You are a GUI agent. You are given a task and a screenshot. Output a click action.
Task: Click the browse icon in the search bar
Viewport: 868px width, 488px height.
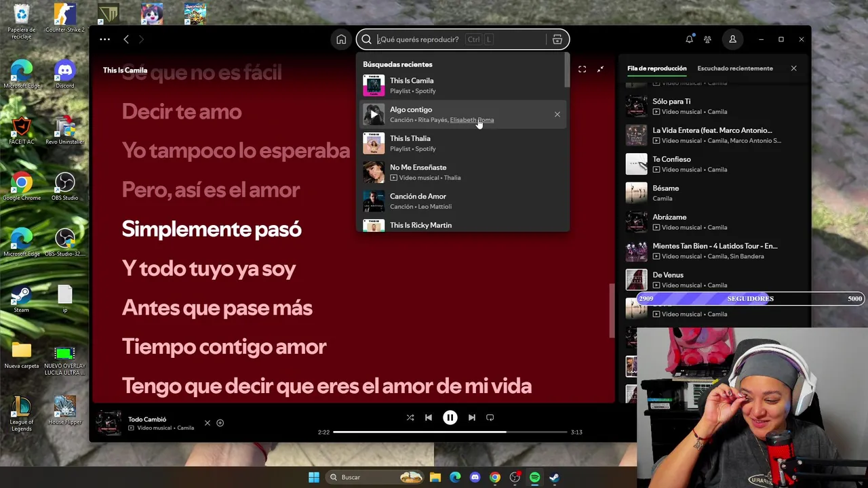point(557,39)
